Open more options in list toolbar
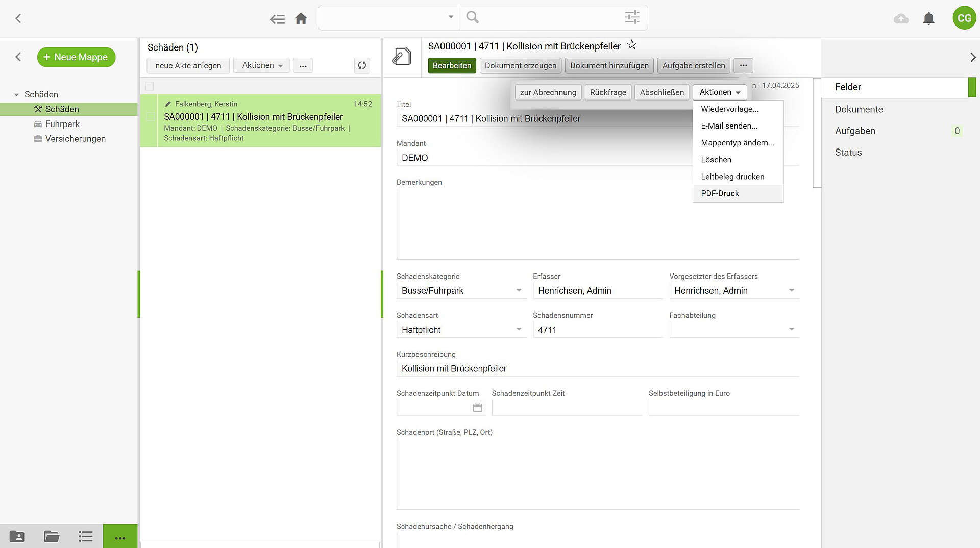 click(x=303, y=65)
